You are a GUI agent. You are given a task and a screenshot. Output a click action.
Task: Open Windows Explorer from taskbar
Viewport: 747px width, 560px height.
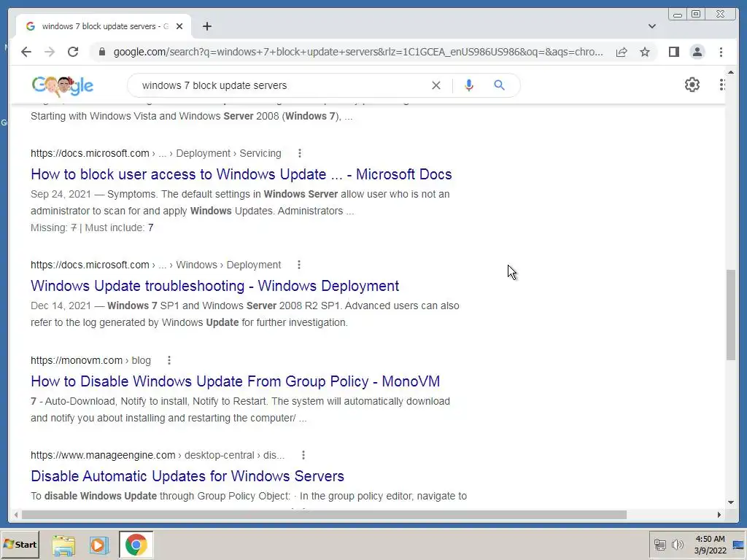click(x=63, y=545)
